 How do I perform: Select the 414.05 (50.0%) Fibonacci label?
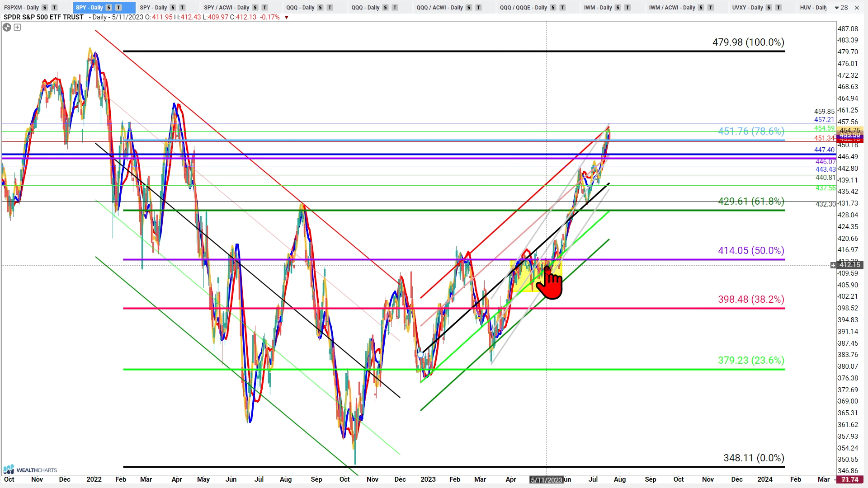point(751,250)
